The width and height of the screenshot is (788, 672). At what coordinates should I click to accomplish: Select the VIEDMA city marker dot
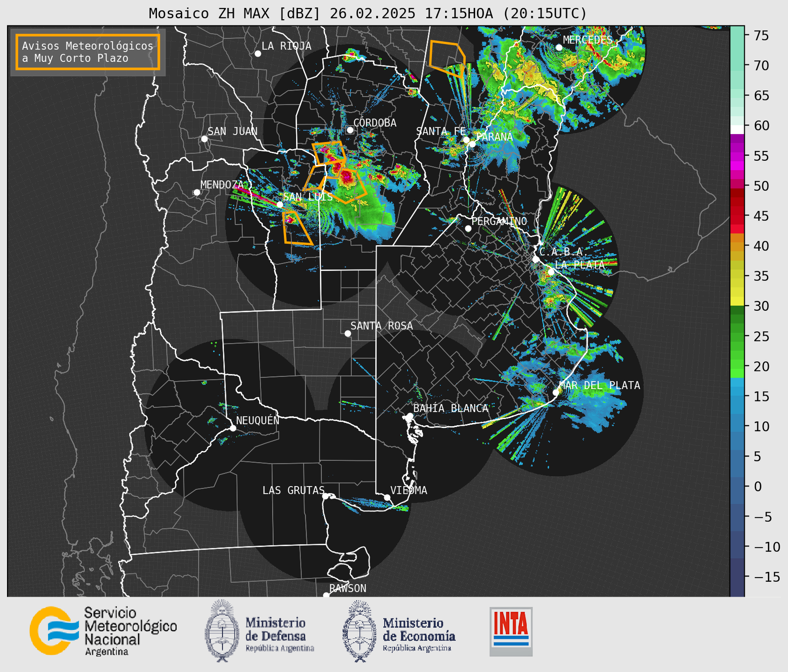387,497
